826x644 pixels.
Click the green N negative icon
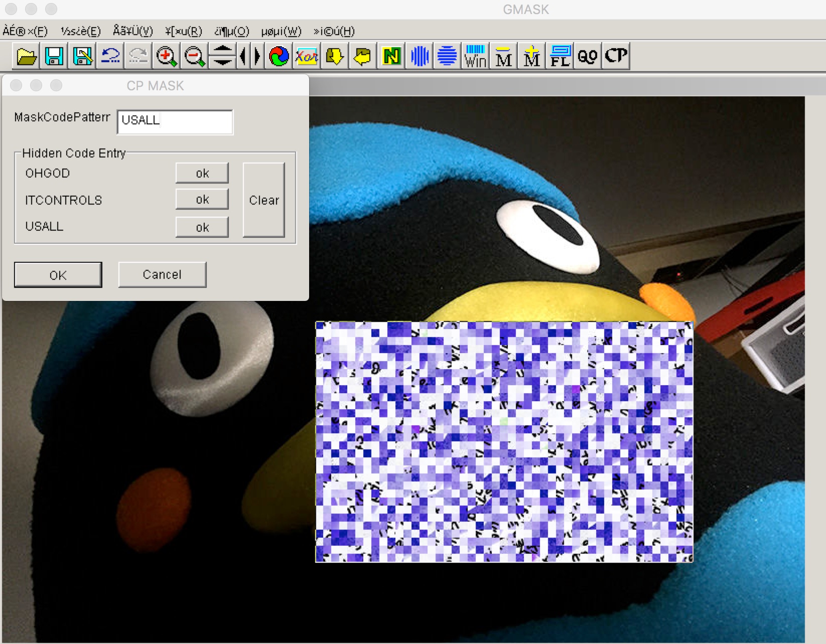[x=391, y=56]
